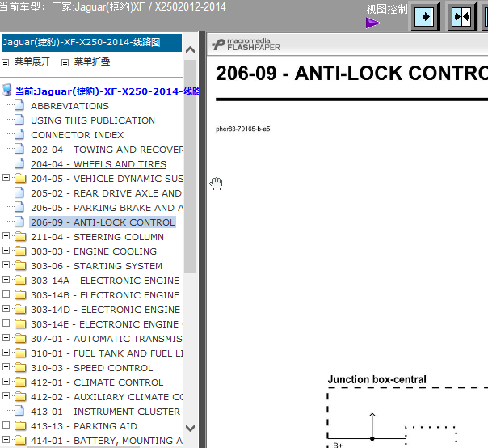Screen dimensions: 488x448
Task: Open 202-04 TOWING AND RECOVERY entry
Action: [x=107, y=150]
